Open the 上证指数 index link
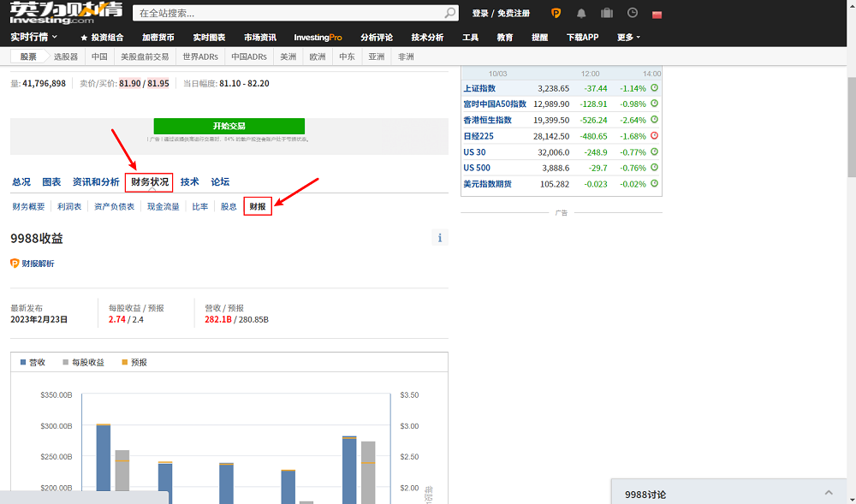The width and height of the screenshot is (856, 504). [479, 88]
